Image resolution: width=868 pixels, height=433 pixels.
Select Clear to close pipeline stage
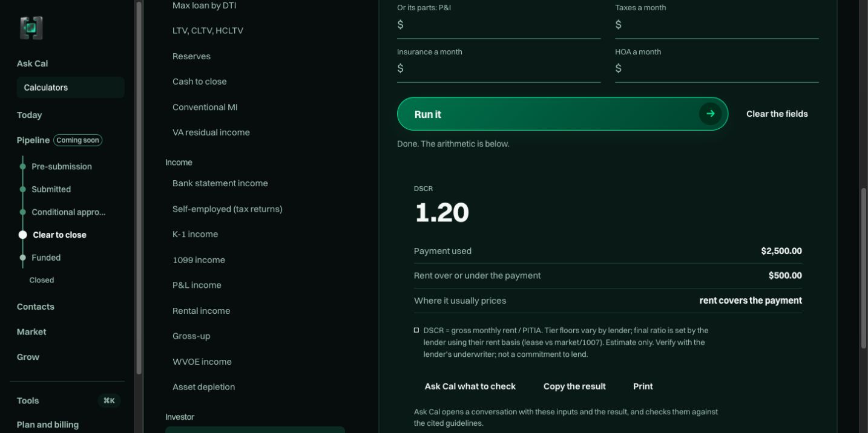tap(59, 235)
